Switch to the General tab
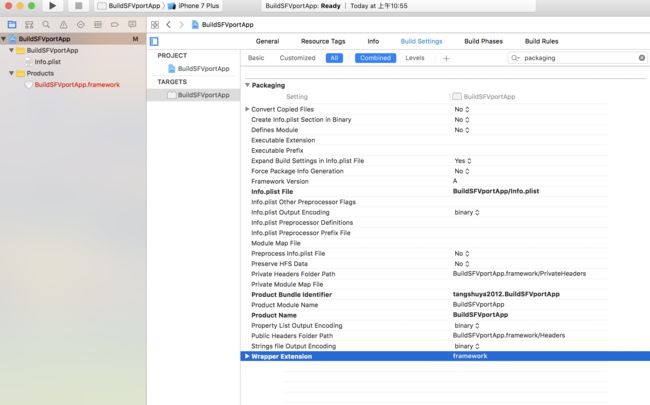The width and height of the screenshot is (650, 405). [x=267, y=41]
